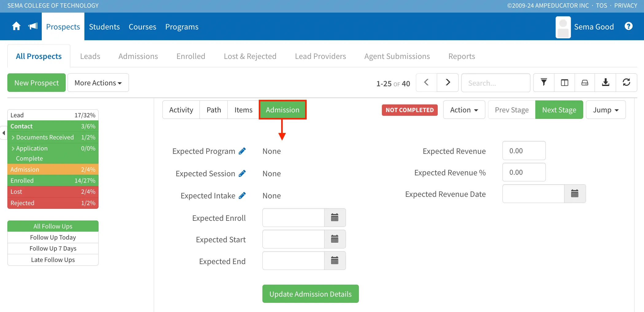The height and width of the screenshot is (312, 644).
Task: Open Expected Enroll calendar picker
Action: point(335,218)
